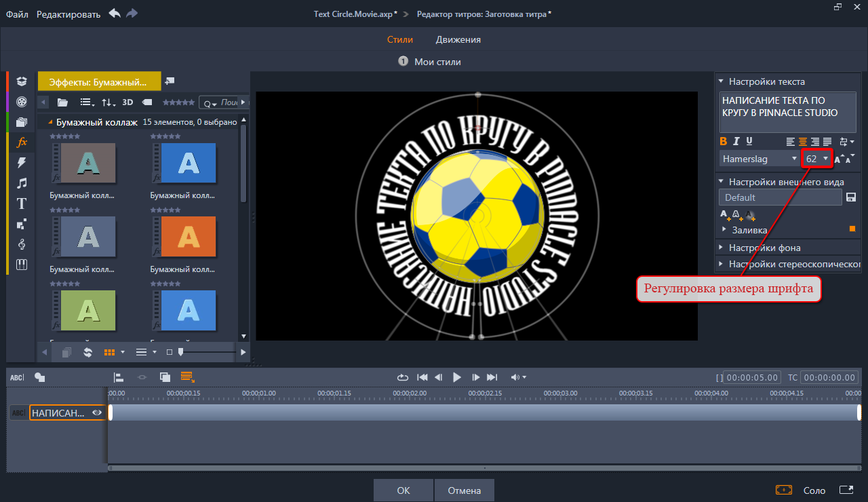Image resolution: width=868 pixels, height=502 pixels.
Task: Open the list grouping dropdown in library
Action: 87,102
